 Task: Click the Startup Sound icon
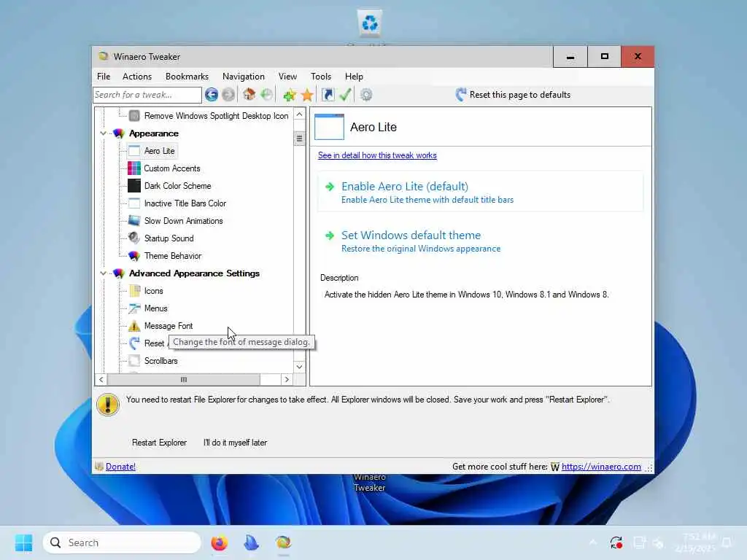[x=134, y=238]
